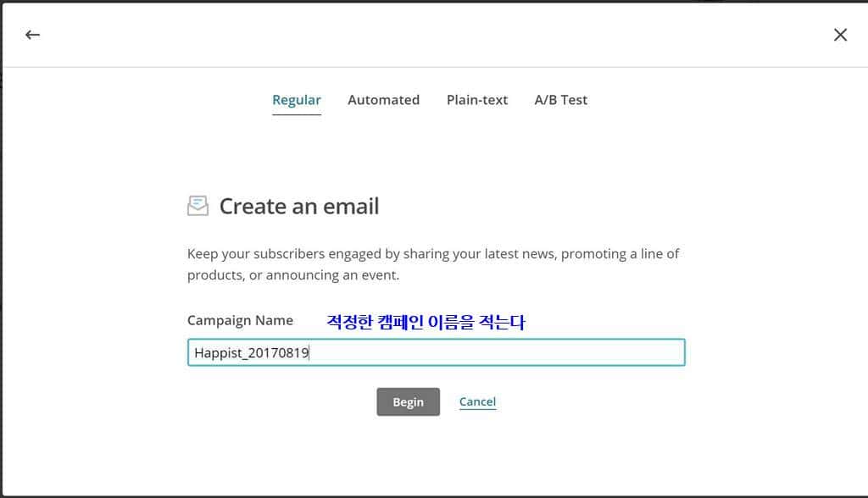Click the envelope graphic next to Create an email

(x=197, y=205)
